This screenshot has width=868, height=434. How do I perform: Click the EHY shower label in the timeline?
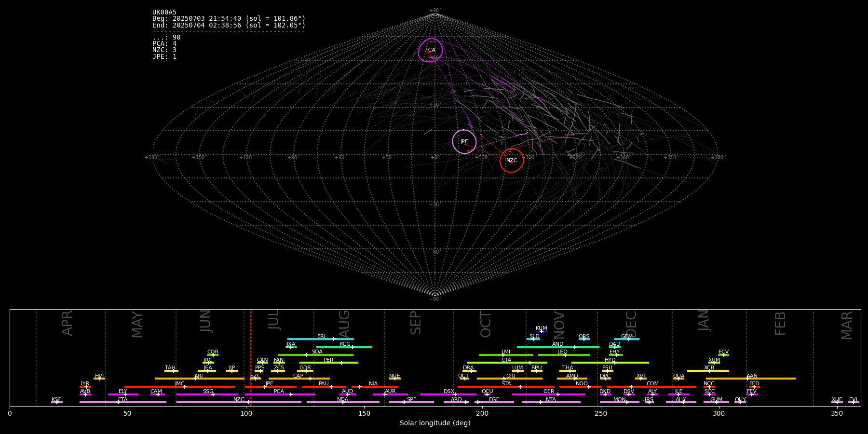(615, 352)
